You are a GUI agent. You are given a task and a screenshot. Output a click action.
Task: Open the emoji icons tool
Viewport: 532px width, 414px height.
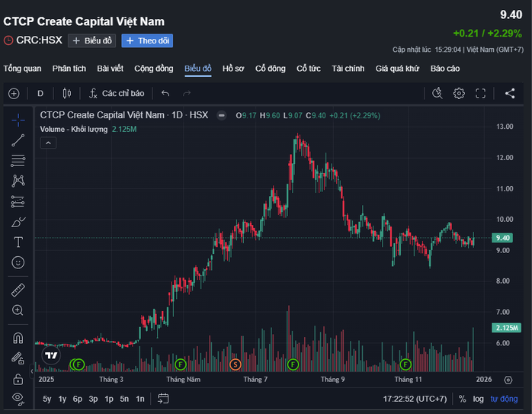pos(18,262)
